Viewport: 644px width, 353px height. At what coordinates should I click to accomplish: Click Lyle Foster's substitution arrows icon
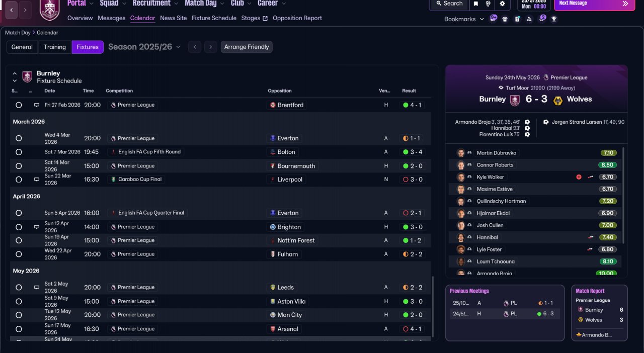(x=591, y=249)
